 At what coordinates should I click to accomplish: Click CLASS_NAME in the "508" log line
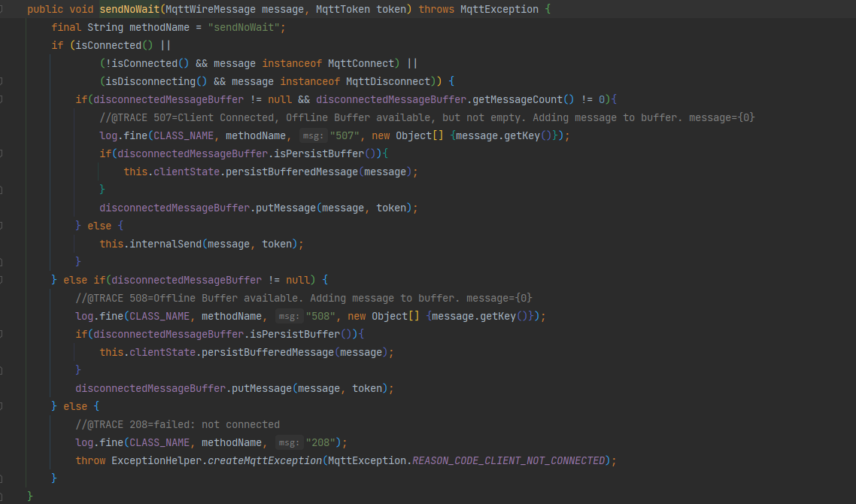click(160, 316)
